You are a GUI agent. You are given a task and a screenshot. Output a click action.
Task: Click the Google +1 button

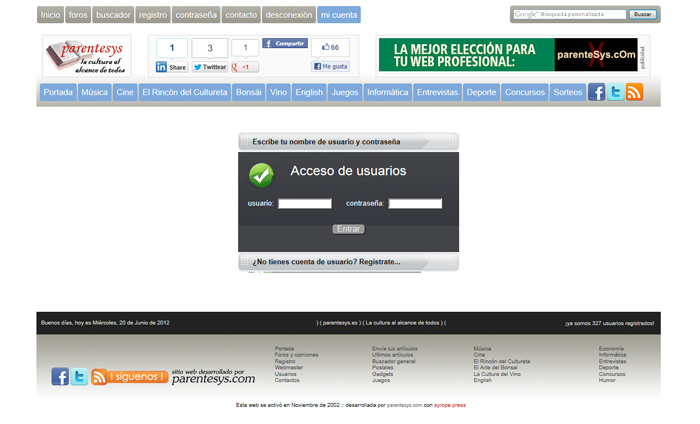(x=245, y=67)
